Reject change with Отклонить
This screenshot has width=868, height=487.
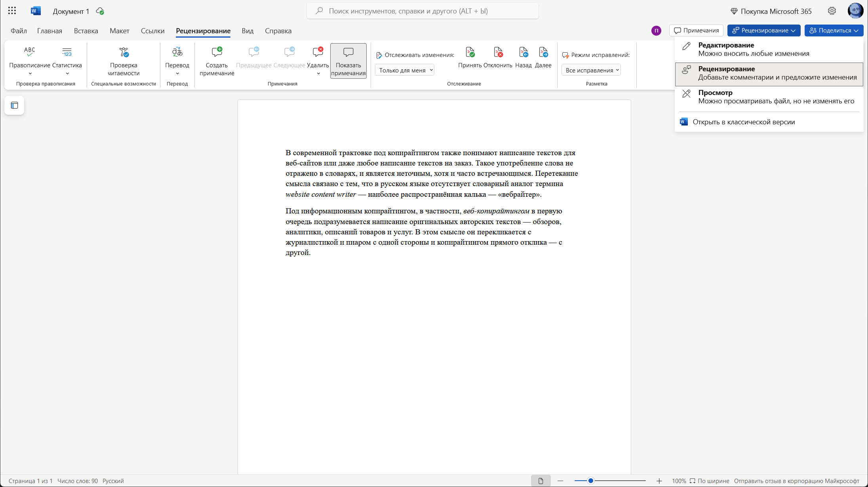(498, 57)
